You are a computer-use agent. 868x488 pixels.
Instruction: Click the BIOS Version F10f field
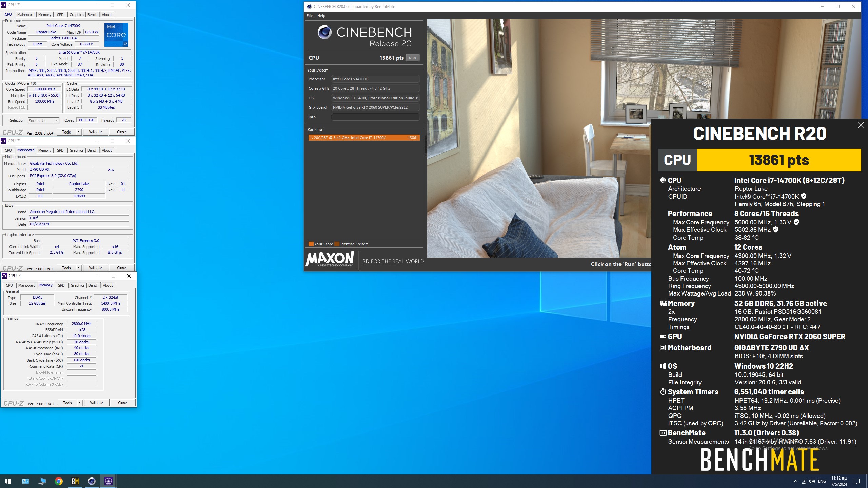[x=79, y=218]
